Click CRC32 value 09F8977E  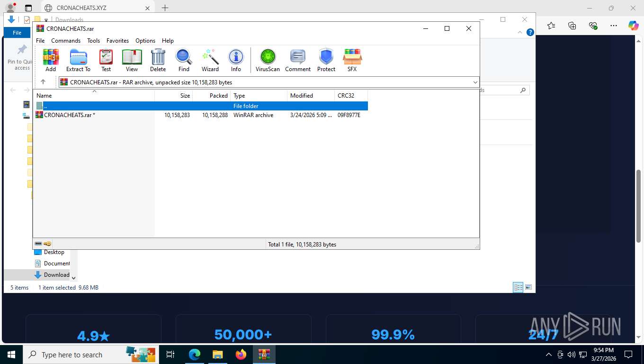tap(349, 115)
